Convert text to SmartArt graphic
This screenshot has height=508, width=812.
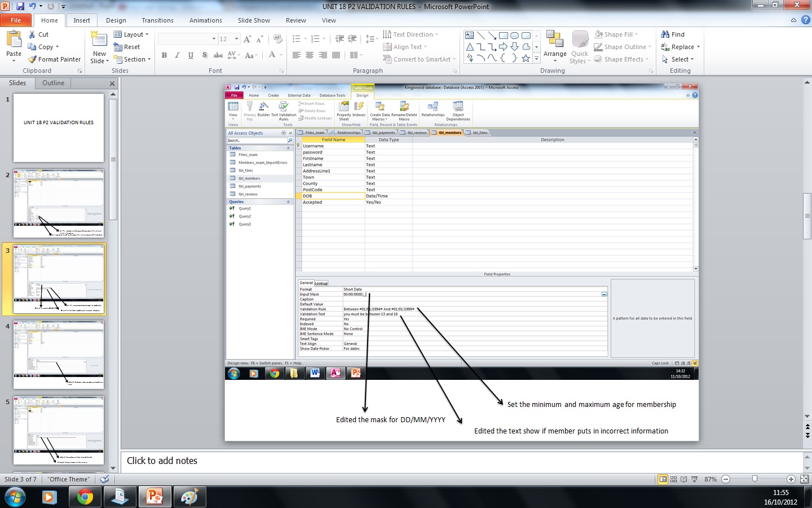(420, 59)
